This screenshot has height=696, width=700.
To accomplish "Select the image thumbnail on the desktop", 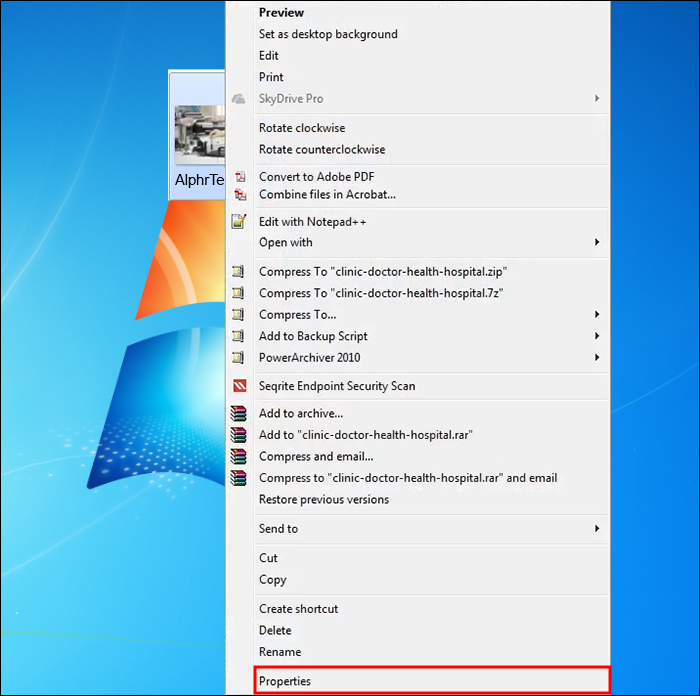I will click(x=200, y=135).
